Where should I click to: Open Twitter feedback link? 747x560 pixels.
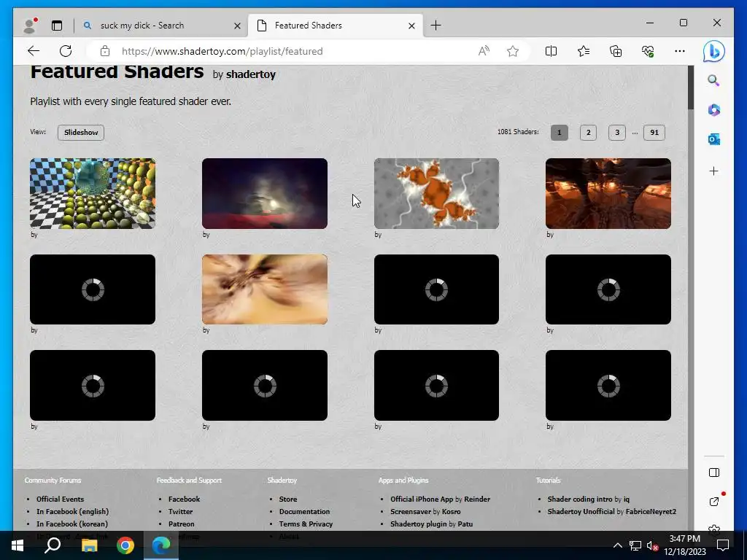[180, 511]
